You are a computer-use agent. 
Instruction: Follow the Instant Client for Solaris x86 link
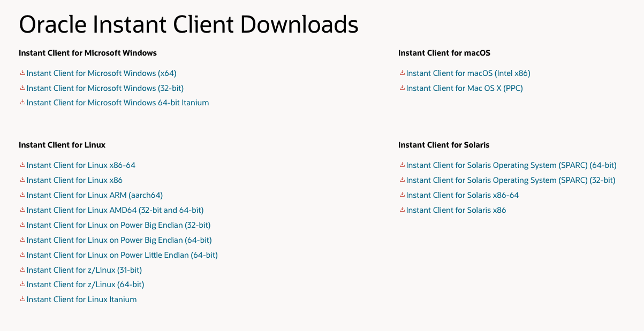[x=456, y=210]
